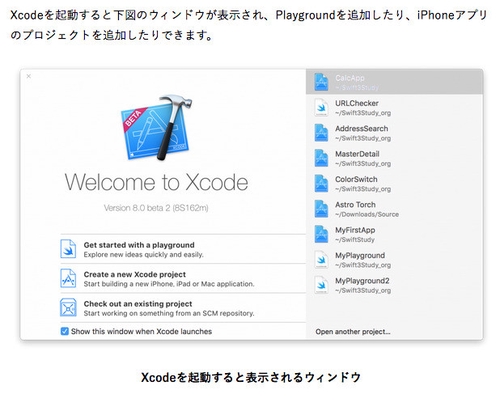Uncheck Show this window when Xcode launches

pyautogui.click(x=65, y=331)
